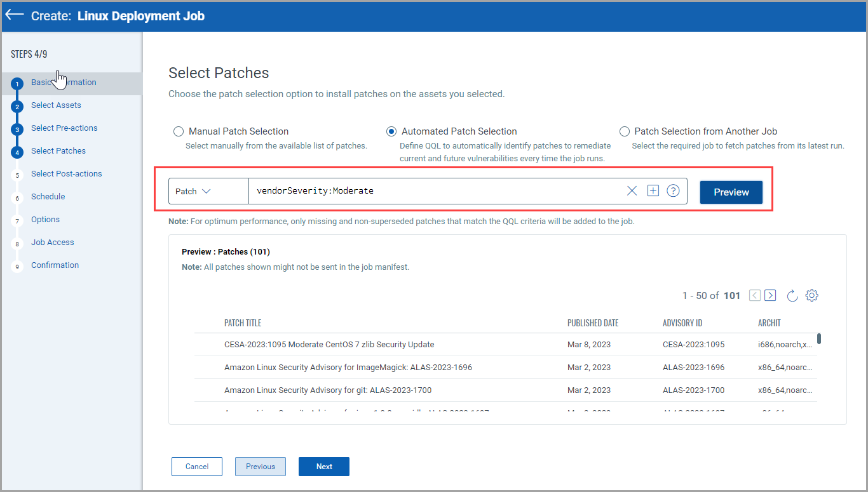
Task: Open the Select Post-actions step
Action: coord(67,174)
